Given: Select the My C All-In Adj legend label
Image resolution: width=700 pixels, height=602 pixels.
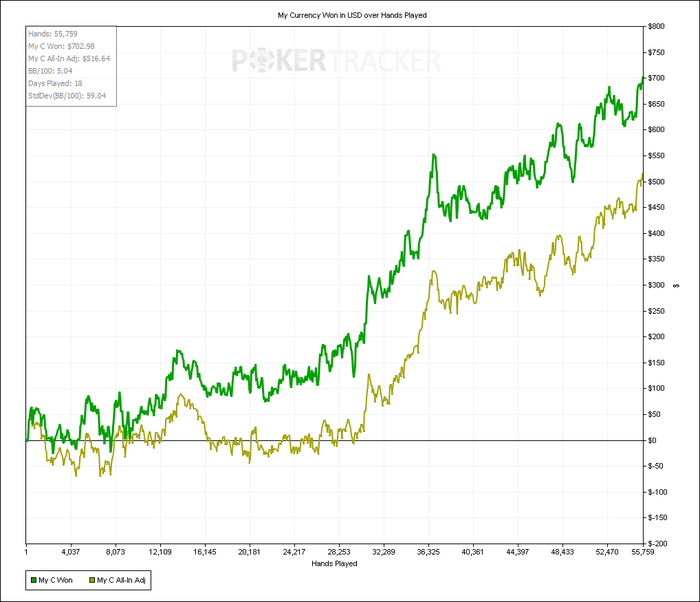Looking at the screenshot, I should 121,580.
